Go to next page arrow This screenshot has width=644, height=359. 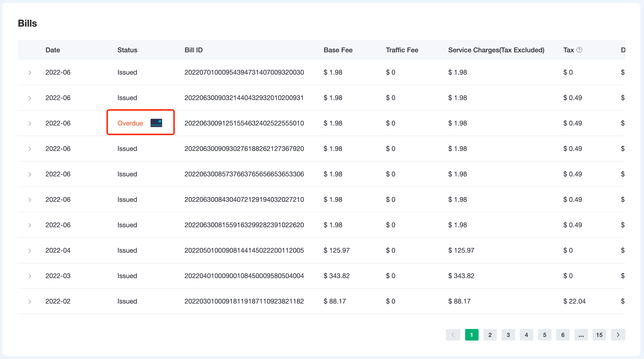pos(618,335)
